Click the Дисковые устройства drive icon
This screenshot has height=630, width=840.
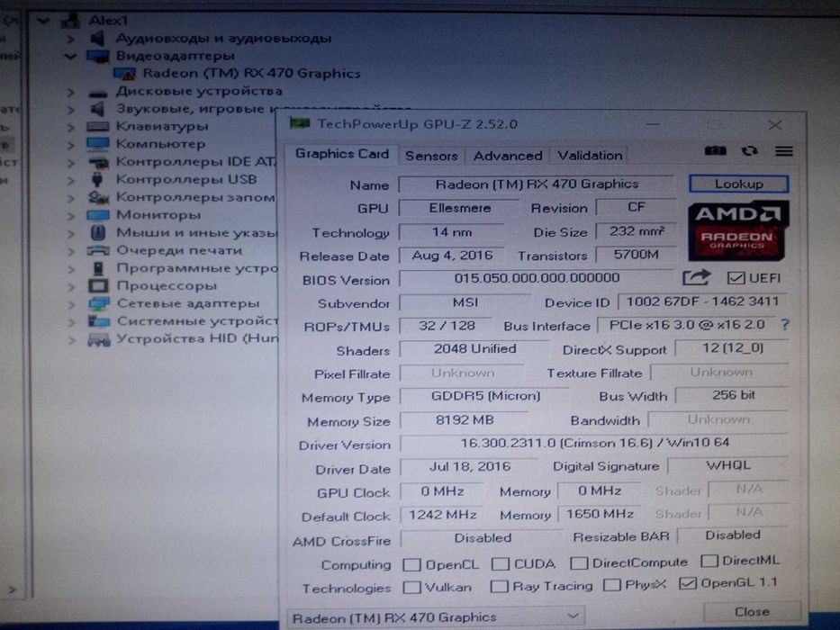(x=98, y=93)
